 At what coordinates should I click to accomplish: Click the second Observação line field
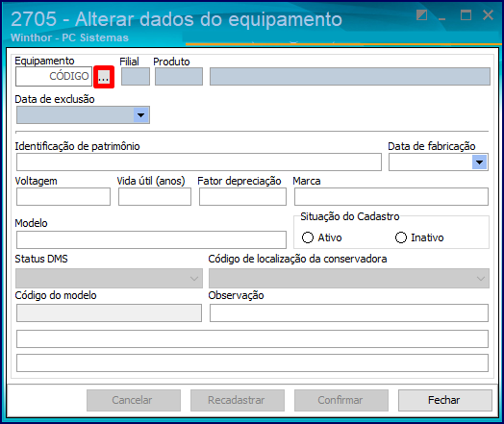click(252, 338)
